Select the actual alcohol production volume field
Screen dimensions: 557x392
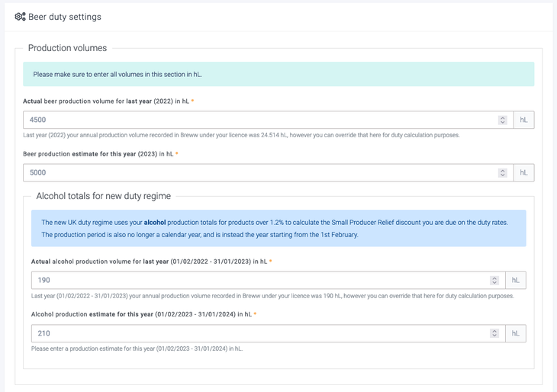(x=259, y=280)
